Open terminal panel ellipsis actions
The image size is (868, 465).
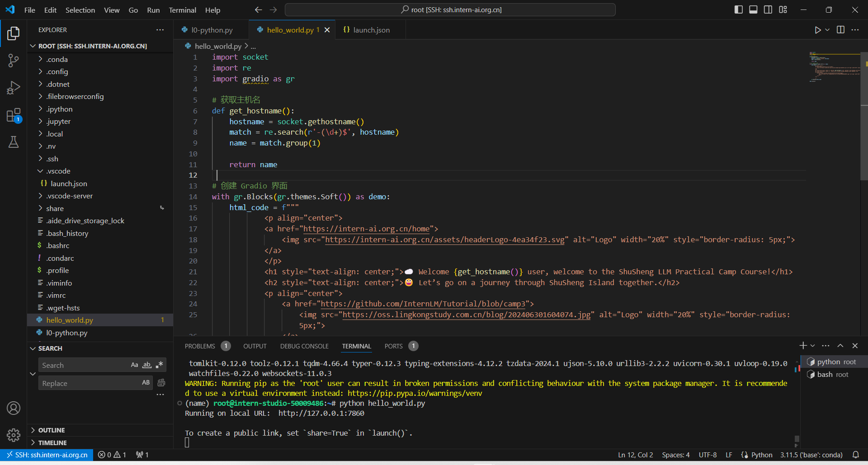pyautogui.click(x=826, y=346)
